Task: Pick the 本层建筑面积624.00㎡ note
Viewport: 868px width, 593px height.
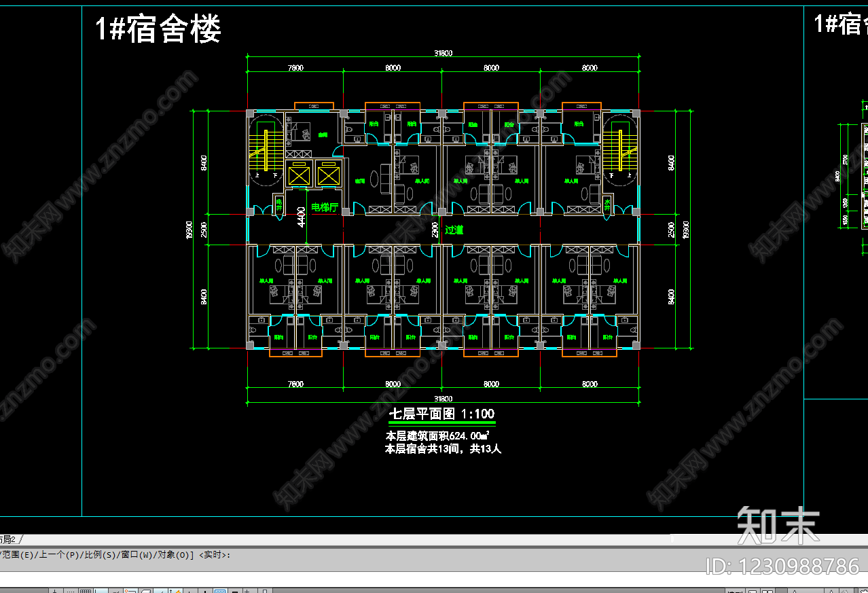Action: pyautogui.click(x=437, y=435)
